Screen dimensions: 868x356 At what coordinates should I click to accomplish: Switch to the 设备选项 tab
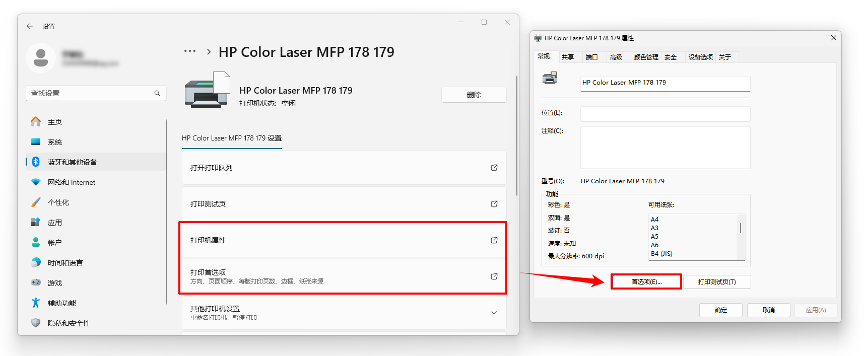tap(701, 57)
